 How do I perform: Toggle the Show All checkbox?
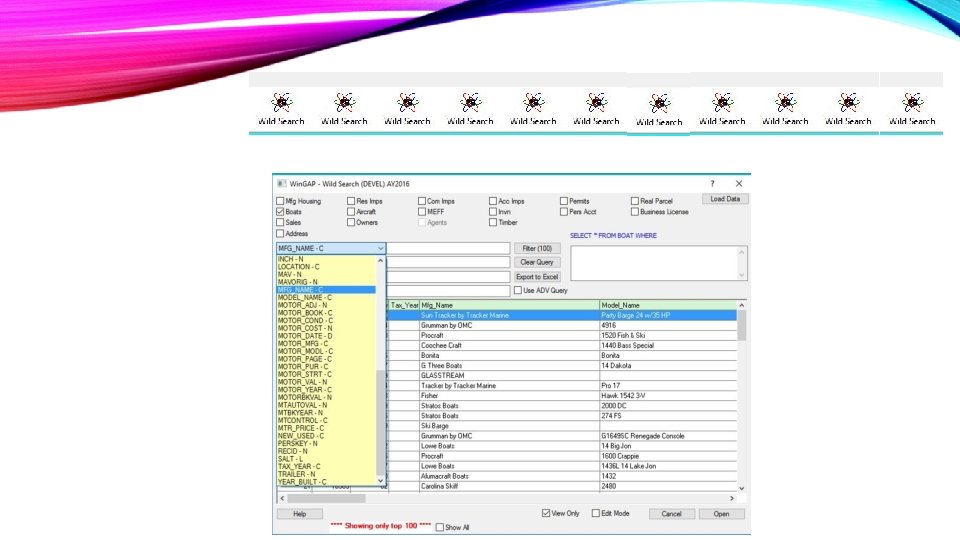click(x=440, y=527)
